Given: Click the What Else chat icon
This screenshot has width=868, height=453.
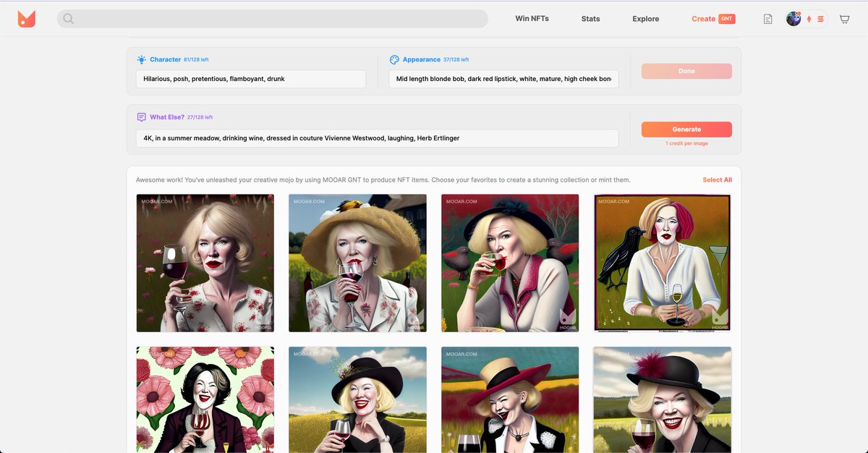Looking at the screenshot, I should pos(142,117).
